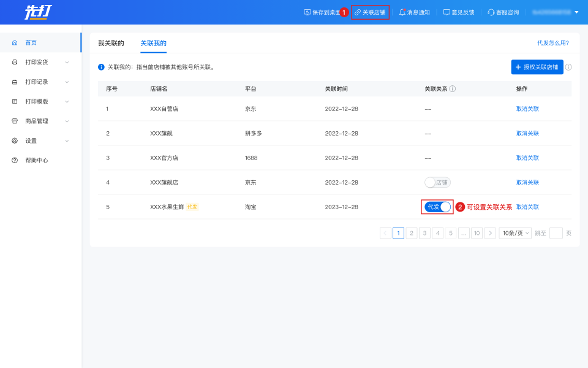The height and width of the screenshot is (368, 588).
Task: Open 帮助中心 in the sidebar
Action: pyautogui.click(x=36, y=160)
